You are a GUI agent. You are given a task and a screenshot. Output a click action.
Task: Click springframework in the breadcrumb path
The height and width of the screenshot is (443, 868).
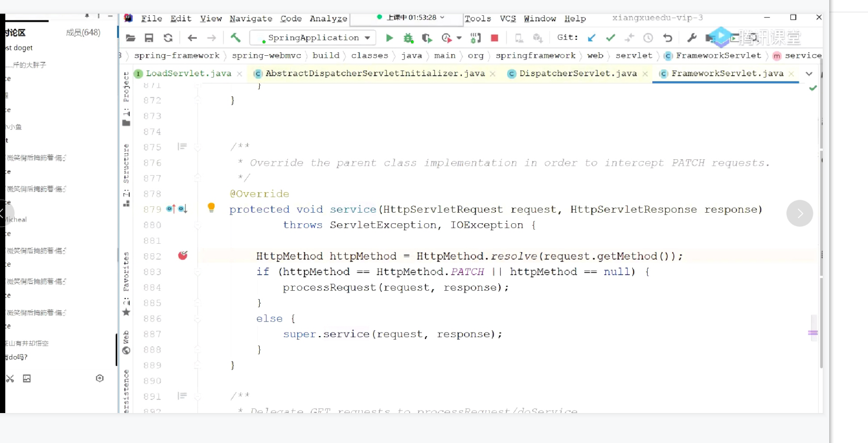coord(535,56)
